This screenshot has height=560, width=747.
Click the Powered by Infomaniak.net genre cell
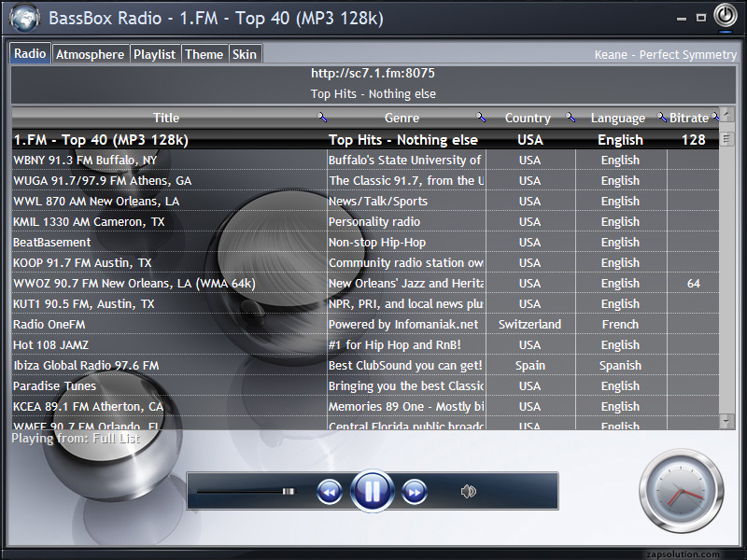pos(406,324)
